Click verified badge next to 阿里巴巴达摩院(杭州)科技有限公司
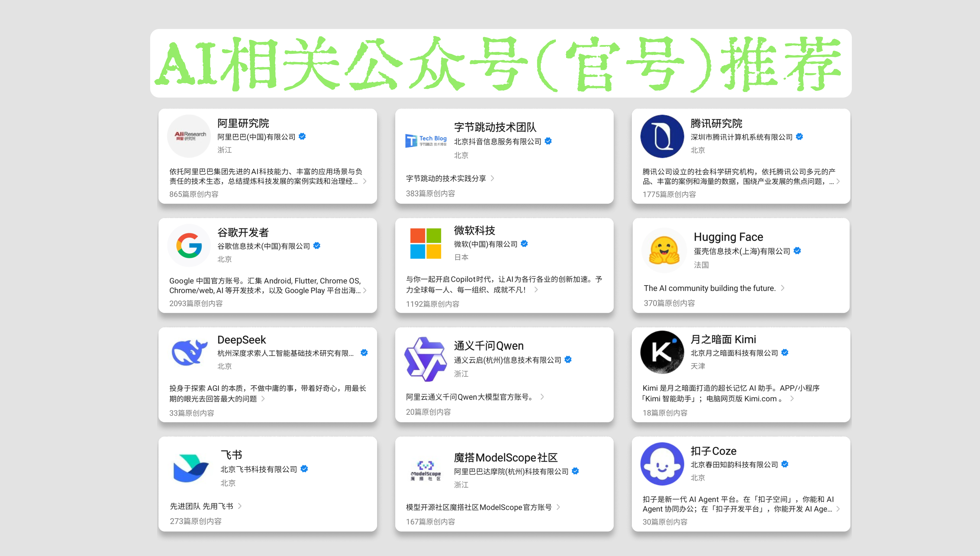 pyautogui.click(x=575, y=471)
